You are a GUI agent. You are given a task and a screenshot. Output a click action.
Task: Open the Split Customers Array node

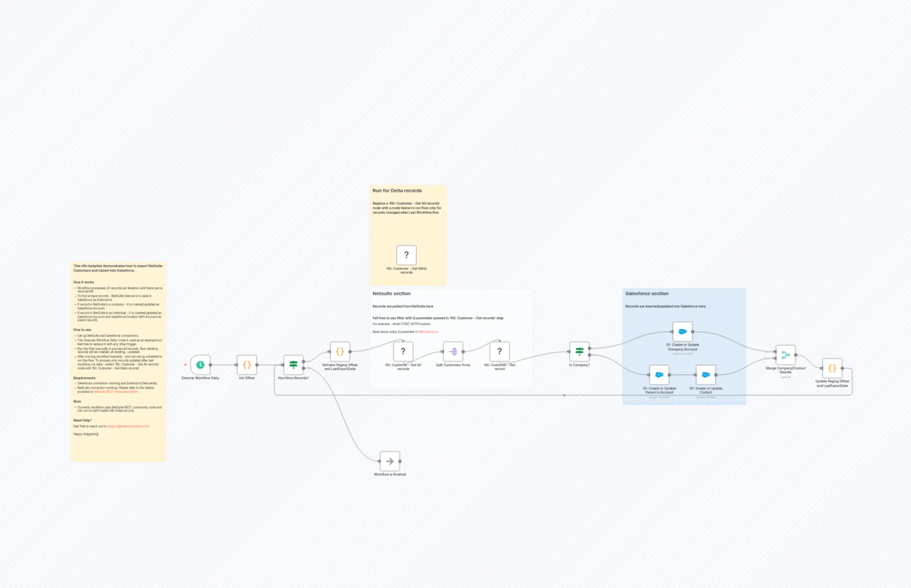[x=453, y=351]
